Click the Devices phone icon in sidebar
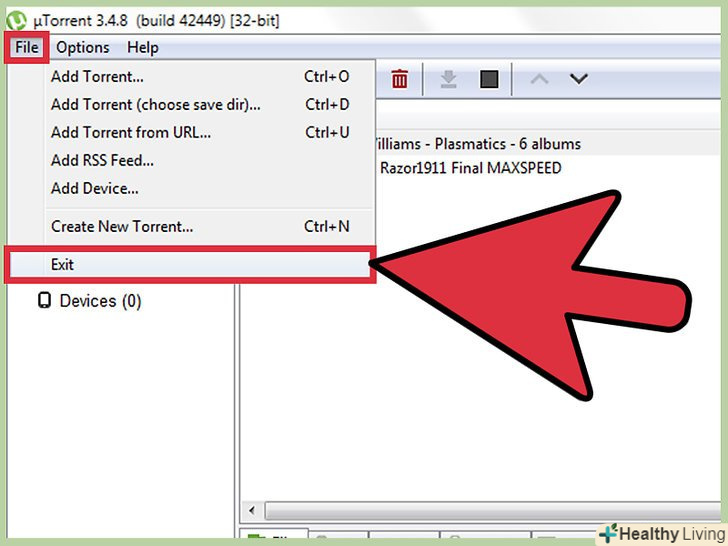 tap(44, 300)
